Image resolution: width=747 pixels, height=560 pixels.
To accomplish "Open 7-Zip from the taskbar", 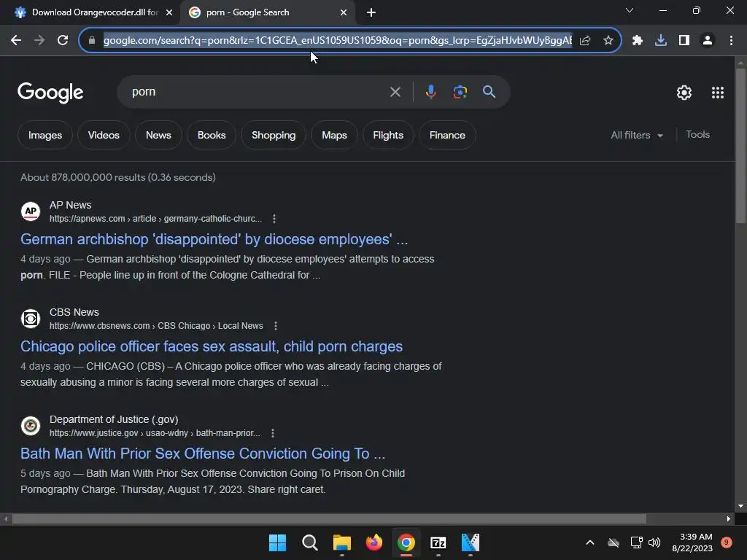I will click(438, 542).
